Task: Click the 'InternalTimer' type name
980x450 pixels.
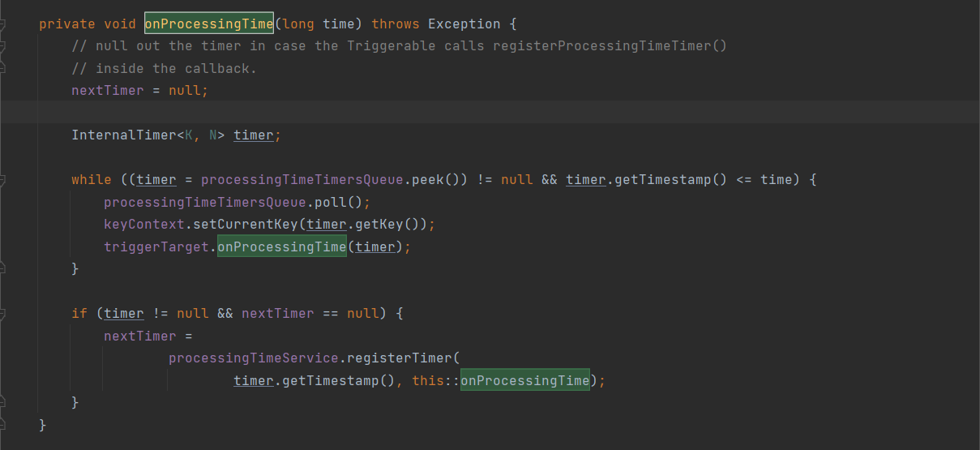Action: [x=124, y=135]
